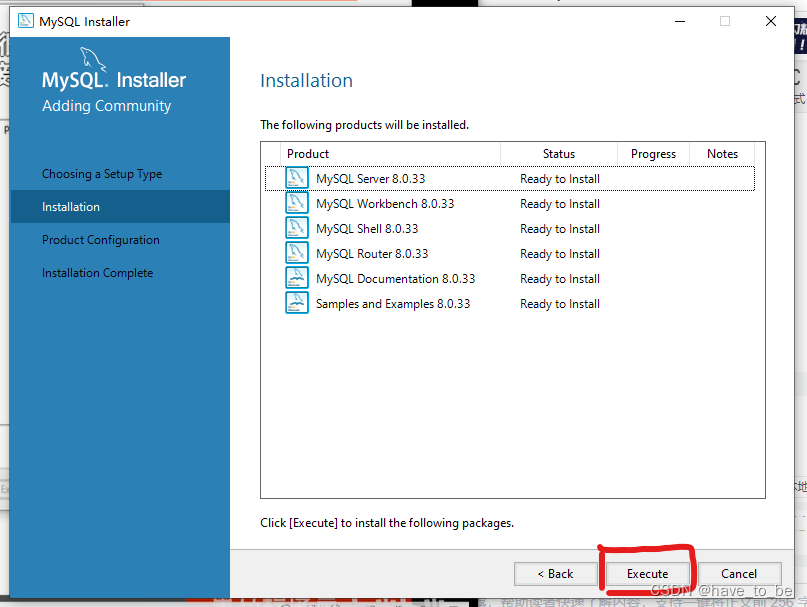Screen dimensions: 807x607
Task: Click Ready to Install status of MySQL Server
Action: pyautogui.click(x=560, y=179)
